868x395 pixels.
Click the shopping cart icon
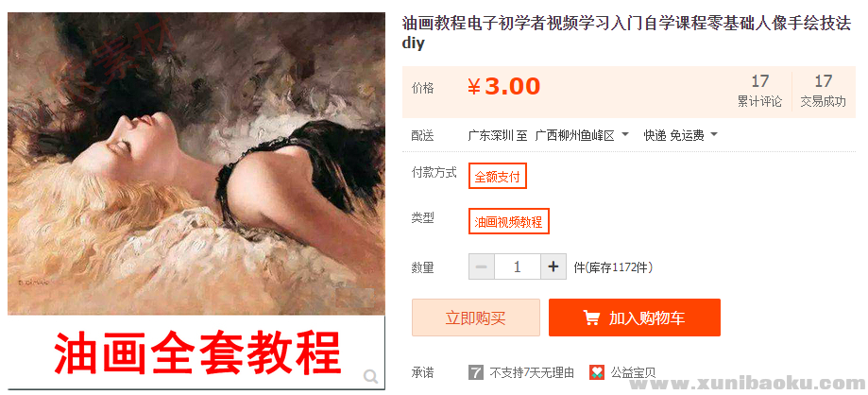click(592, 318)
